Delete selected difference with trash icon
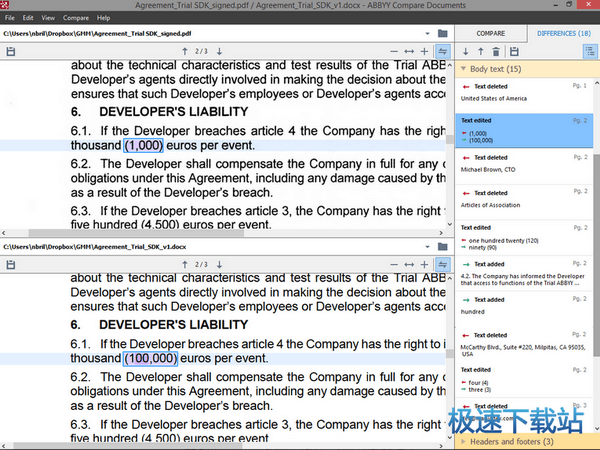The width and height of the screenshot is (600, 450). tap(496, 51)
